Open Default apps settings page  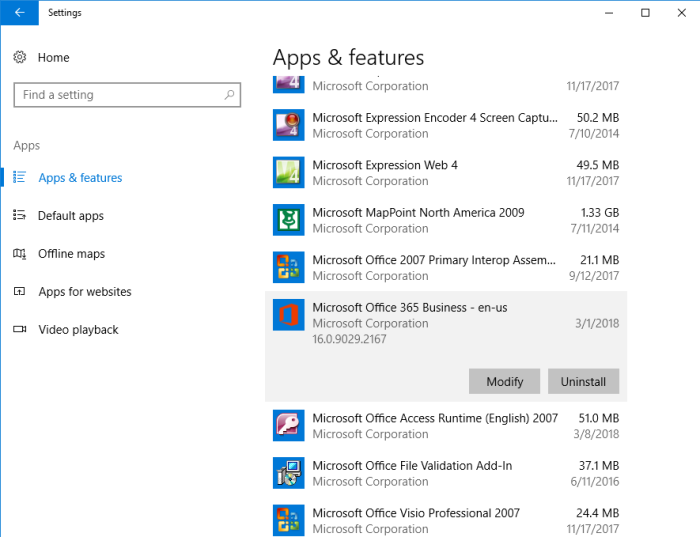coord(71,216)
